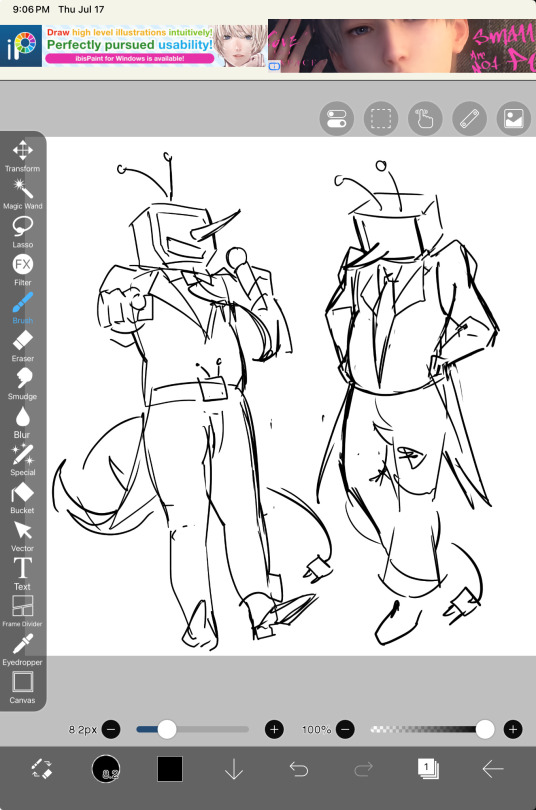Tap the down arrow hide button
Screen dimensions: 536x810
pos(234,769)
